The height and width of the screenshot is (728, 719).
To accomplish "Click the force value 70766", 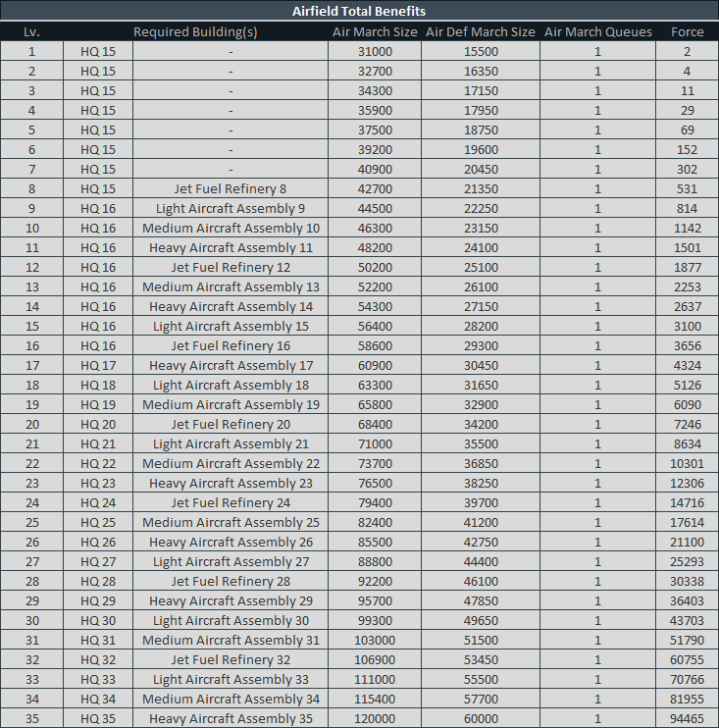I will click(x=687, y=679).
